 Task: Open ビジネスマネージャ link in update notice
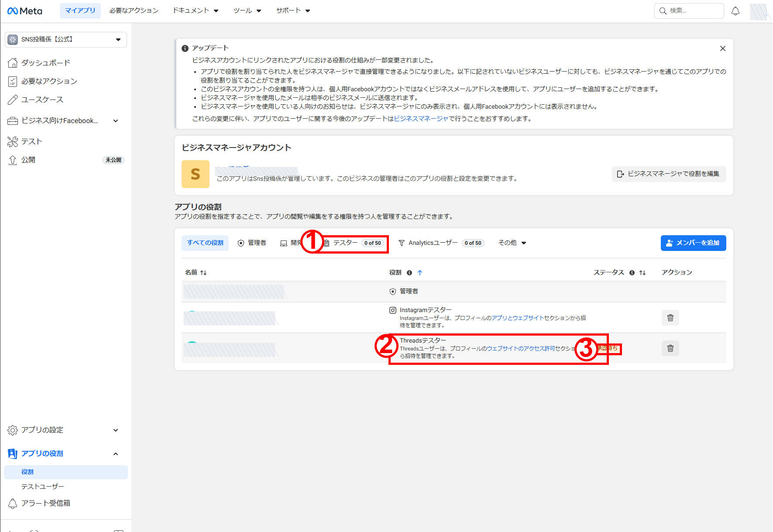[x=421, y=119]
